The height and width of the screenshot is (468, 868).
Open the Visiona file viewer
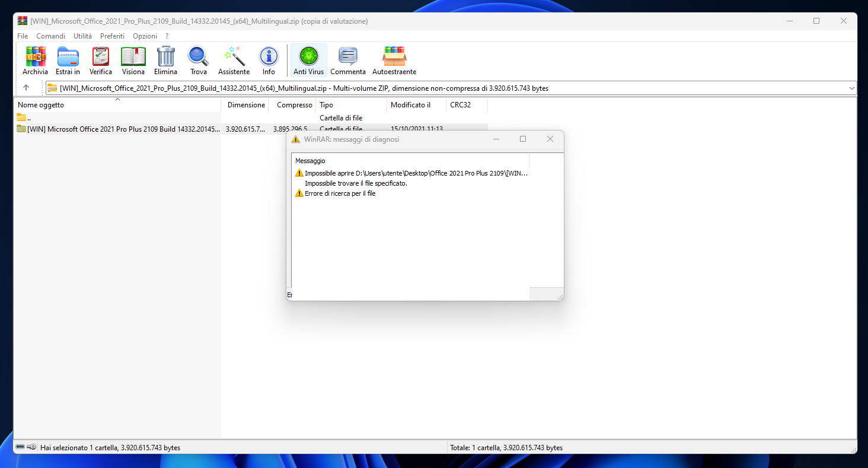(133, 61)
